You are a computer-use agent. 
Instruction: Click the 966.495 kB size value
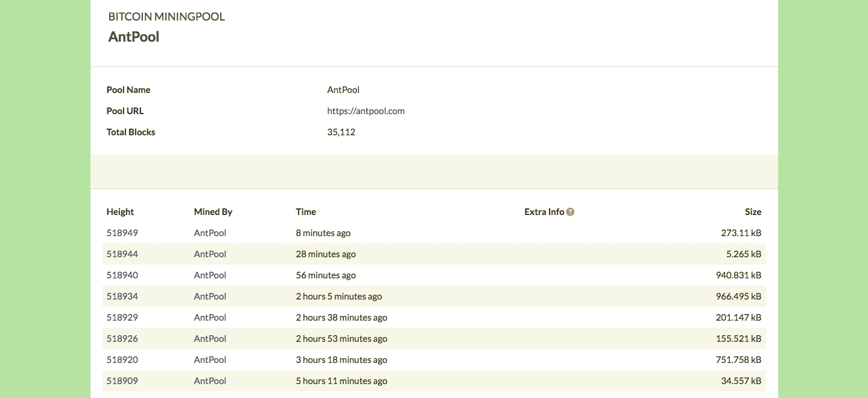click(739, 297)
